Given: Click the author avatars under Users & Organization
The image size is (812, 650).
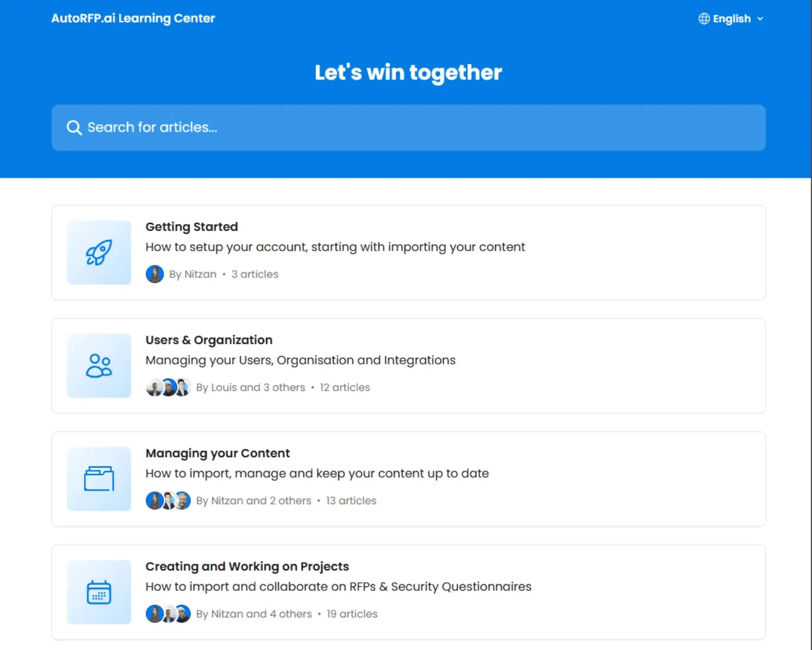Looking at the screenshot, I should point(168,388).
